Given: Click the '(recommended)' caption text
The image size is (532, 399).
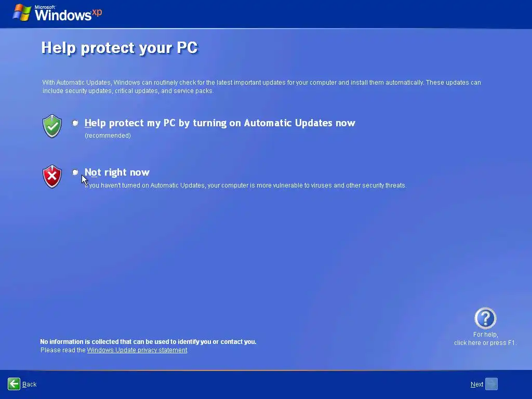Looking at the screenshot, I should (108, 136).
